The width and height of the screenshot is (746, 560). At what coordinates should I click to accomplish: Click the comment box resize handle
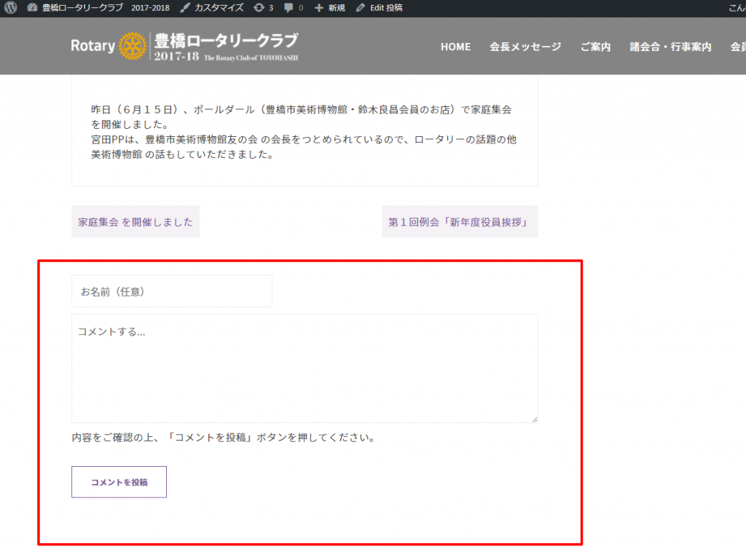(x=535, y=419)
